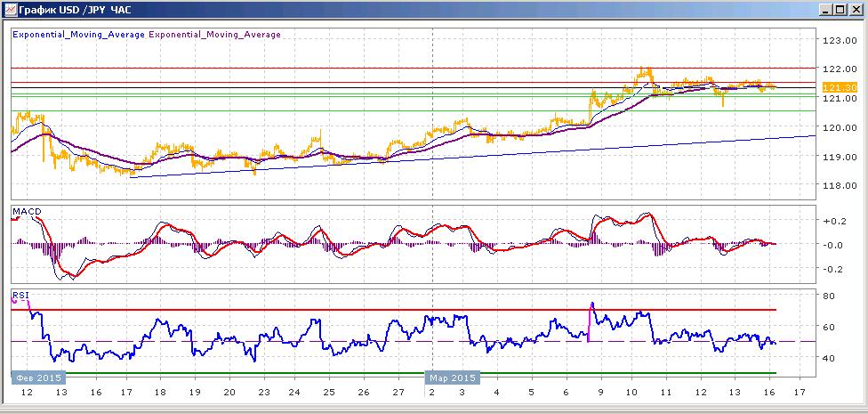Maximize the USD/JPY chart window
Image resolution: width=868 pixels, height=414 pixels.
coord(840,10)
